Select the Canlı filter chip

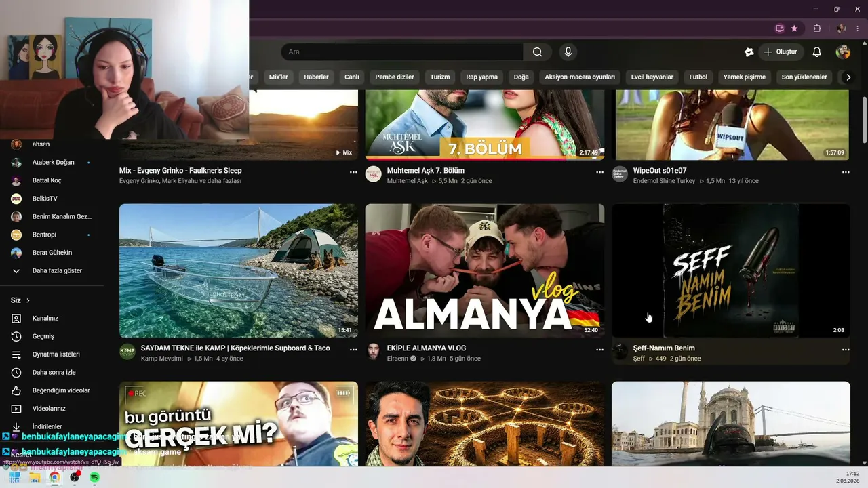click(352, 77)
